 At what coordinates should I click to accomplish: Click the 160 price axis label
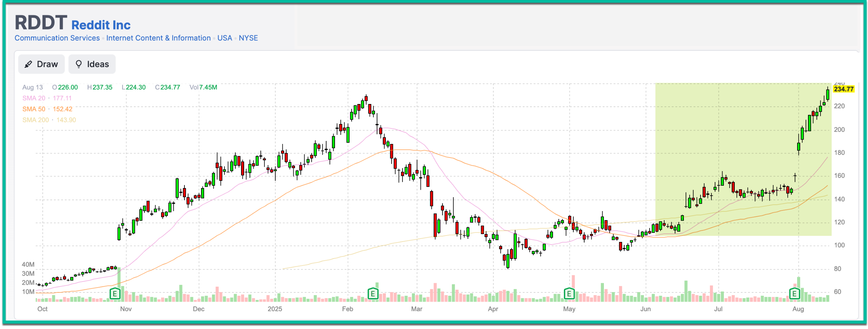840,176
